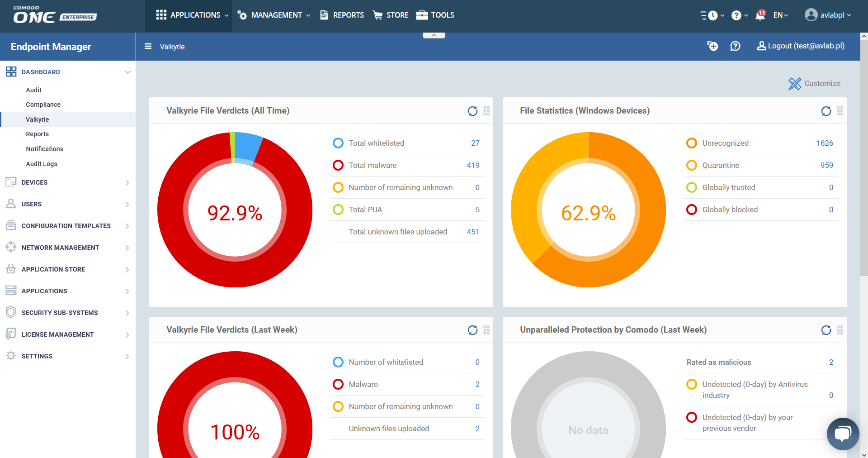
Task: Click the Applications sidebar icon
Action: (x=11, y=291)
